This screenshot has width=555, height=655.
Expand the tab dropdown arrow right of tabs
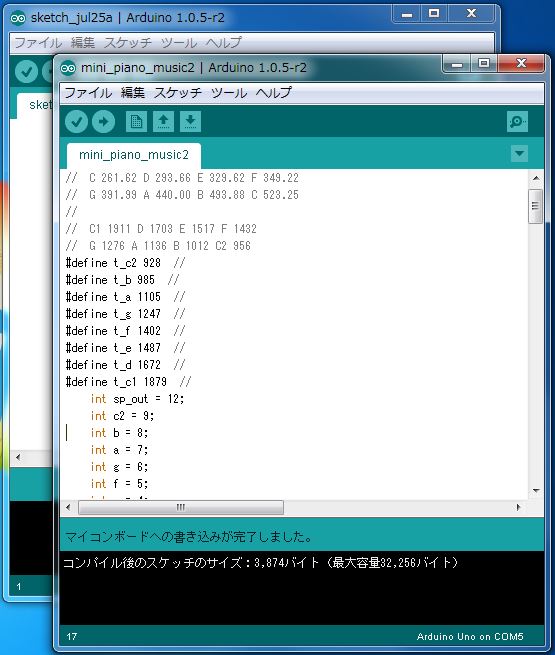519,153
